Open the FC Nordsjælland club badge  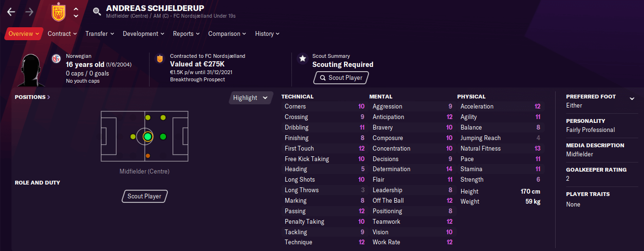pos(58,12)
